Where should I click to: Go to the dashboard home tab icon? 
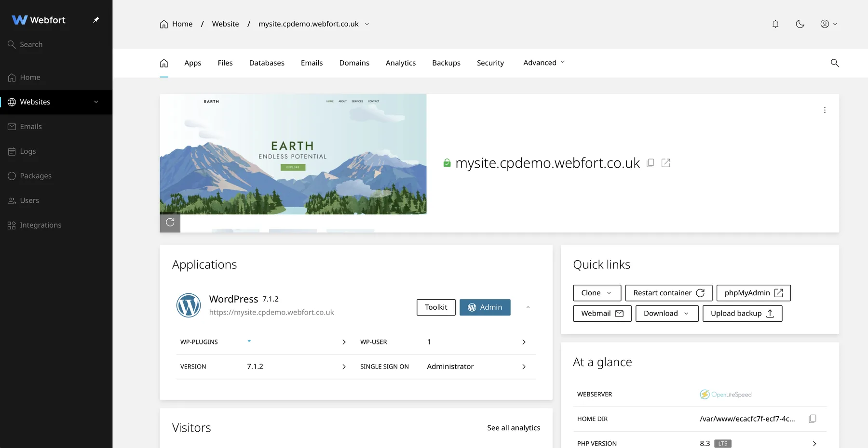tap(164, 63)
